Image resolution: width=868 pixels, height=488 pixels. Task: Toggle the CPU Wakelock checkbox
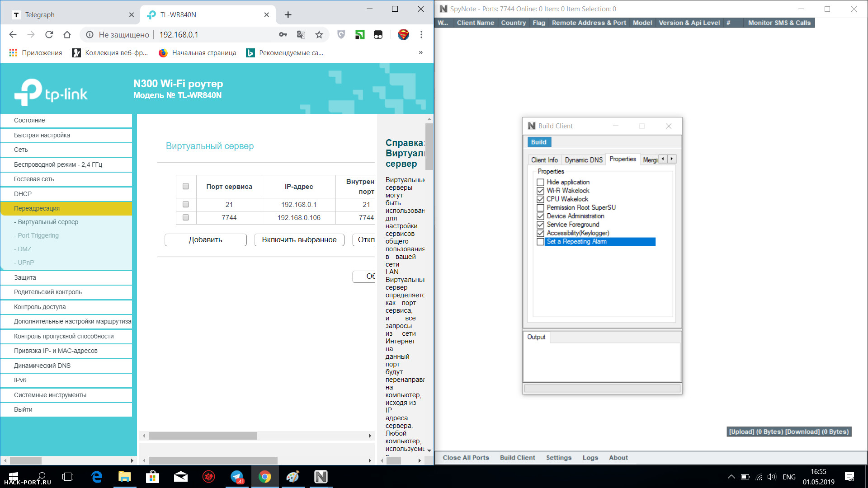540,199
